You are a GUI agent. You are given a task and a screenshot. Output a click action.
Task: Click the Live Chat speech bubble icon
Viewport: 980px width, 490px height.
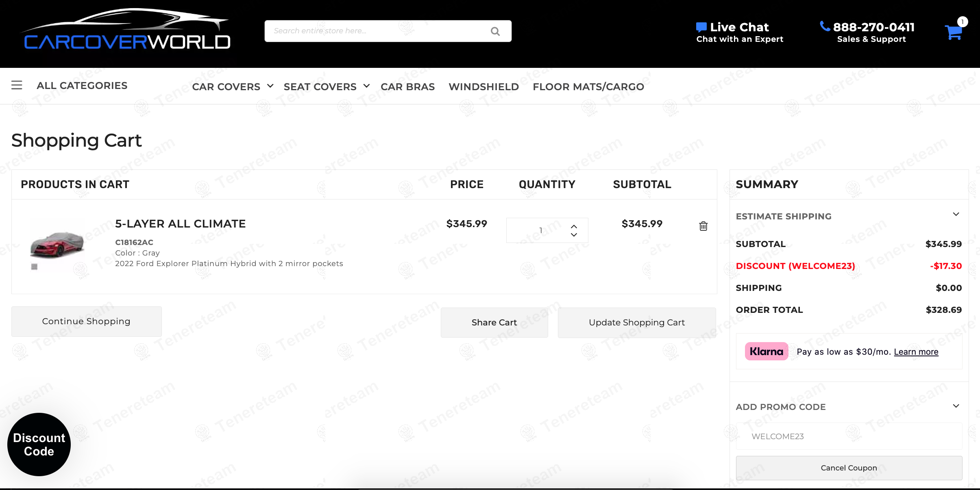[701, 27]
